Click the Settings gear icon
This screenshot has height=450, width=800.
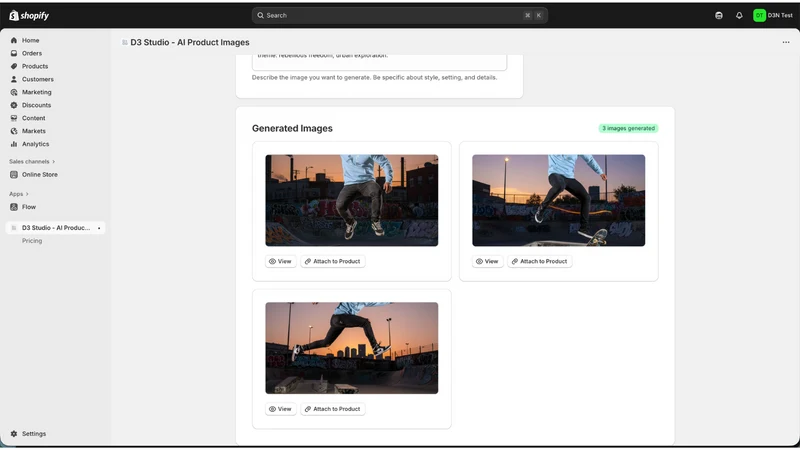pos(14,434)
